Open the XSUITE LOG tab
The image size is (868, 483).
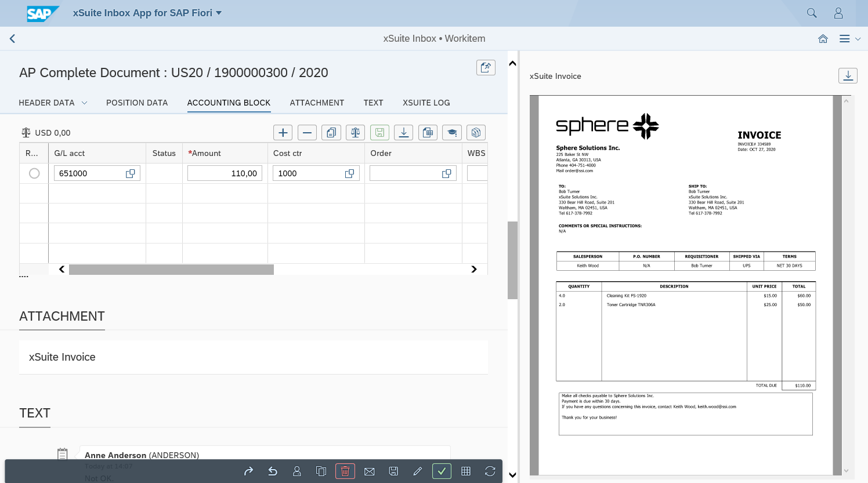click(426, 103)
